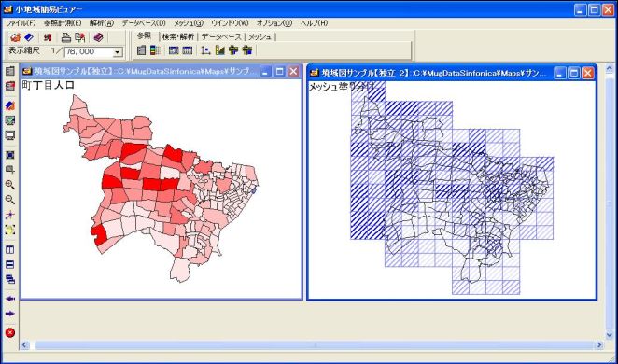Click the zoom in magnifier tool
The image size is (618, 364).
[x=10, y=185]
